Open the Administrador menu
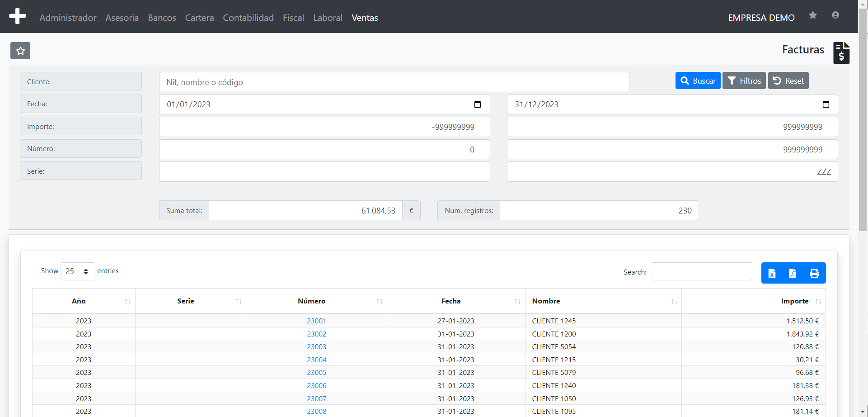Viewport: 868px width, 417px height. point(68,18)
